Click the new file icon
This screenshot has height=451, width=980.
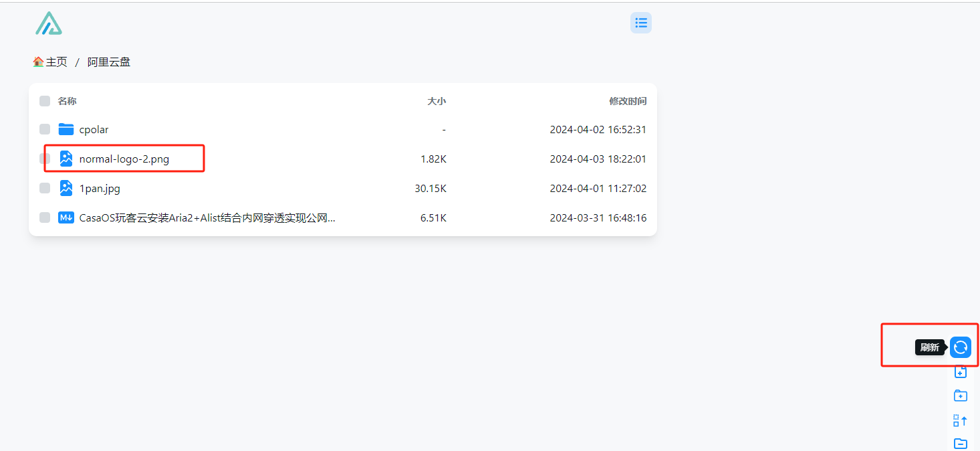(x=961, y=372)
